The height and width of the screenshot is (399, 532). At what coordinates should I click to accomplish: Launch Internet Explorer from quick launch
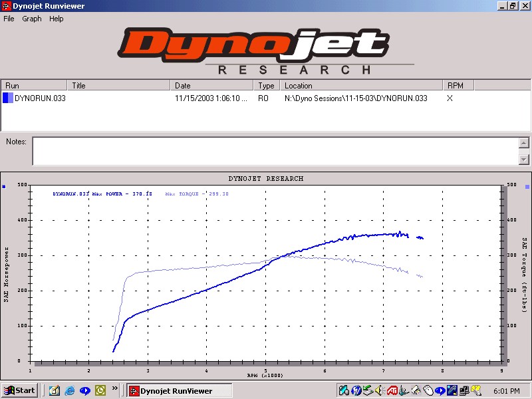pos(70,391)
